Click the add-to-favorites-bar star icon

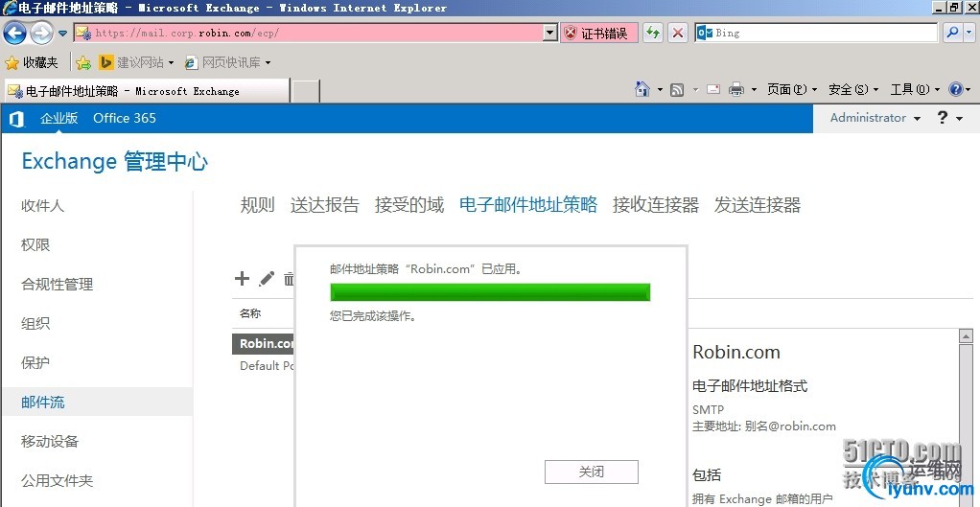point(83,62)
